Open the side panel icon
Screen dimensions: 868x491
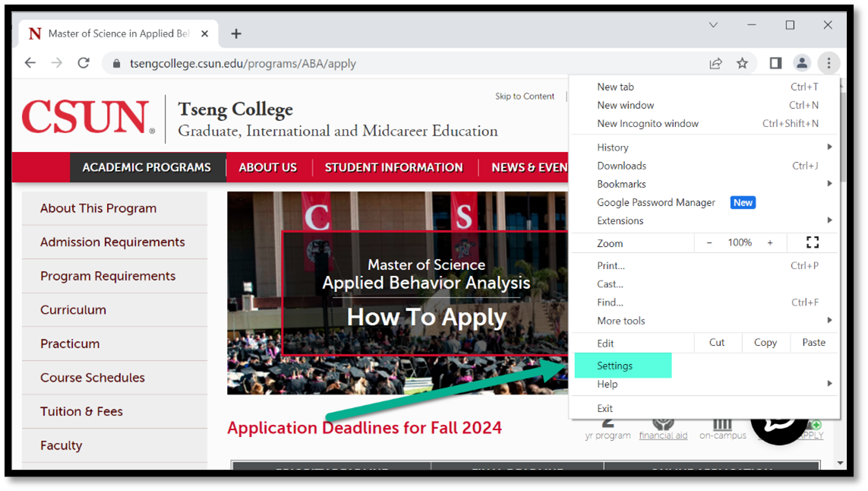pos(775,63)
